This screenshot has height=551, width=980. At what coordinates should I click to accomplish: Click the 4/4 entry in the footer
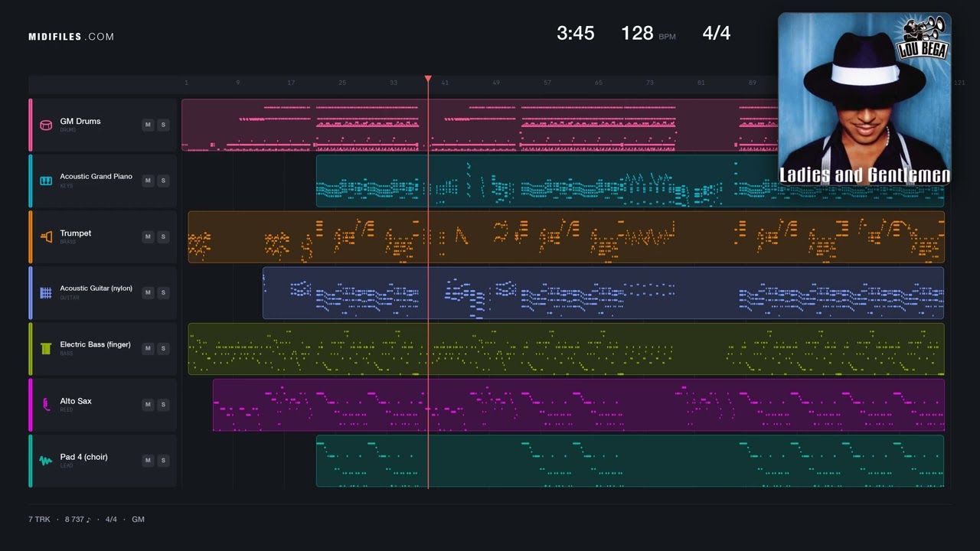111,520
